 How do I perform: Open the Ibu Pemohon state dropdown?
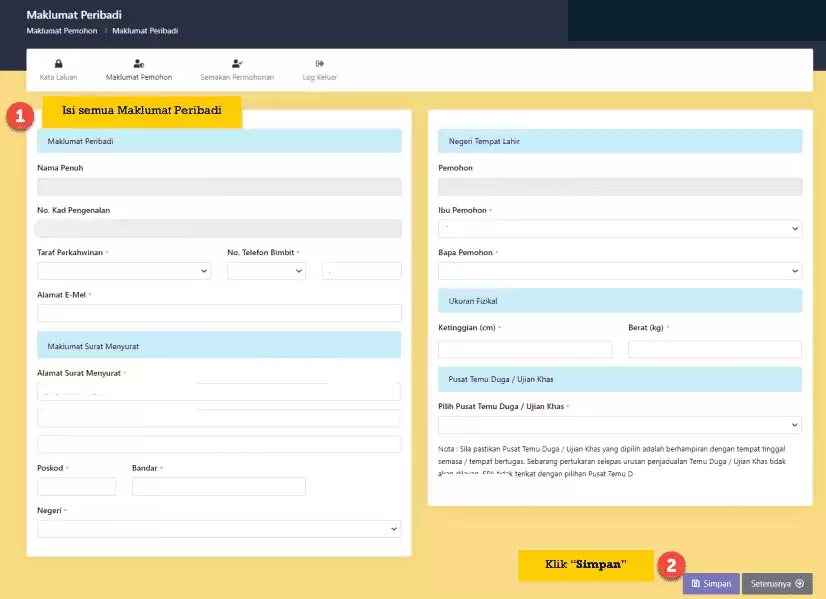point(619,229)
